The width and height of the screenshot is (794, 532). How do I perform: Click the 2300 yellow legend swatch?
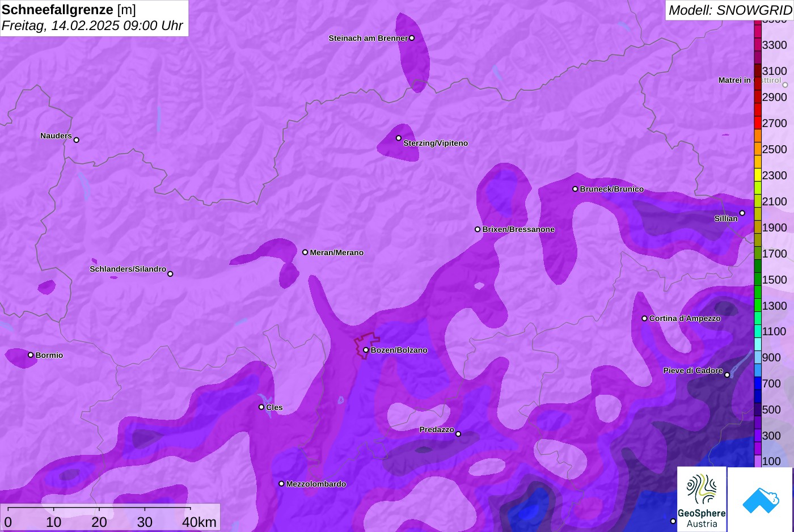pyautogui.click(x=757, y=175)
